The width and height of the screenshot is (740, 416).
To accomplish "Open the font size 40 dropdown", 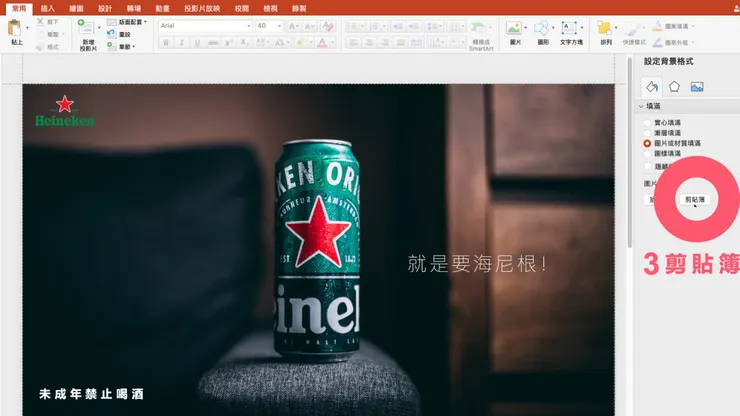I will coord(279,26).
